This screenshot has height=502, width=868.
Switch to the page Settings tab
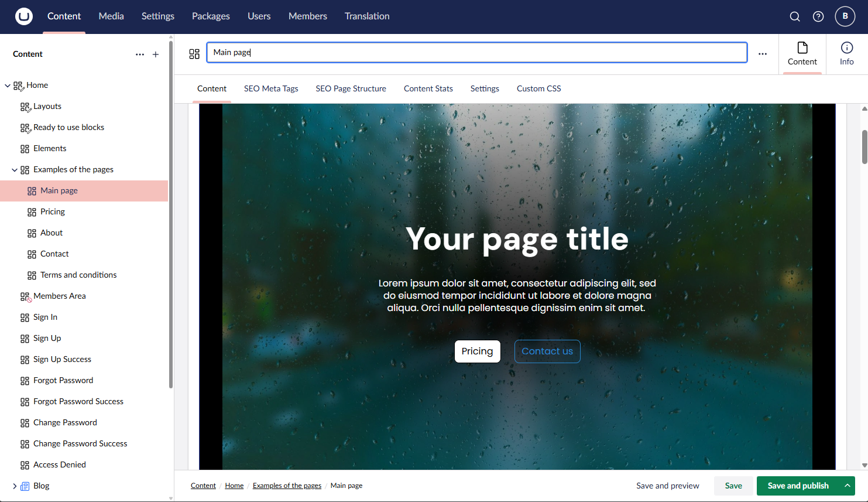[485, 88]
